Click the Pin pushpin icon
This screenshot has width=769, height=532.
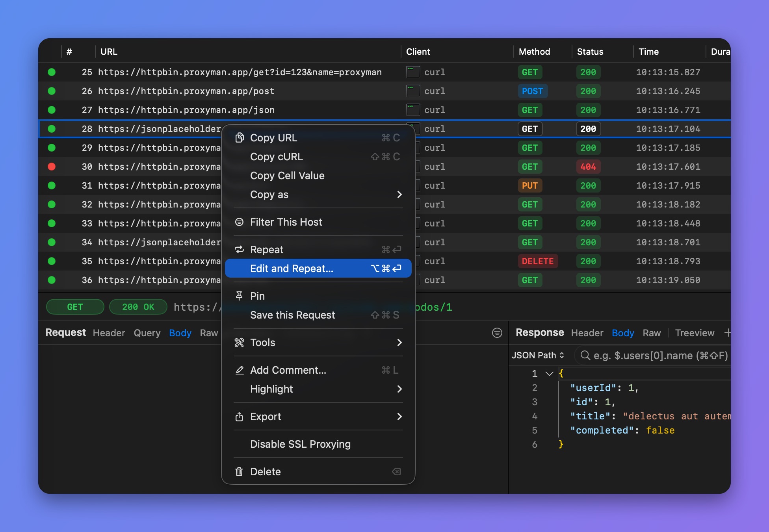pyautogui.click(x=239, y=296)
